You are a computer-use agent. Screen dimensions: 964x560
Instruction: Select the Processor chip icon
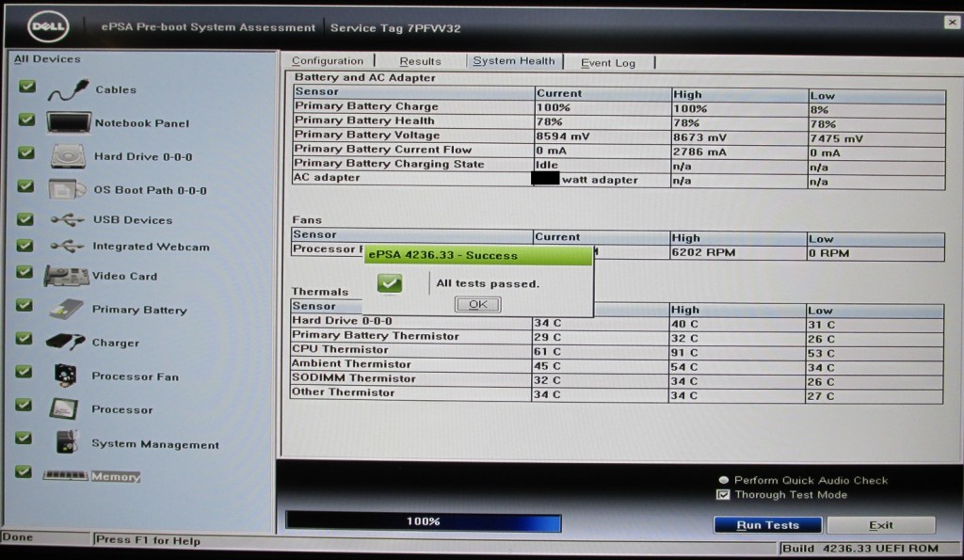pyautogui.click(x=64, y=408)
